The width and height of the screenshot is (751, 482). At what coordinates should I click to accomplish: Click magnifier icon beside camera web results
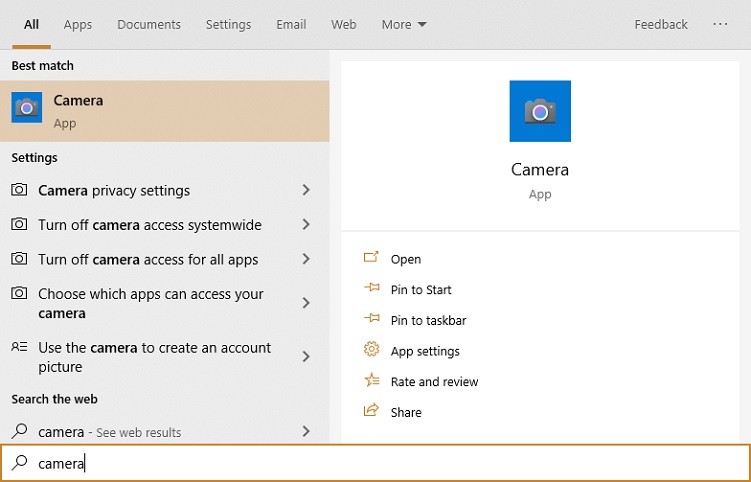click(19, 431)
